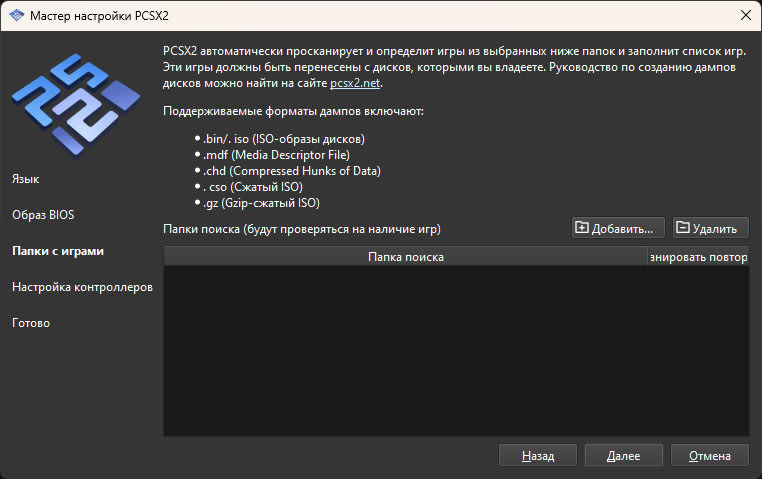Click the recursive scan column header

[x=698, y=257]
